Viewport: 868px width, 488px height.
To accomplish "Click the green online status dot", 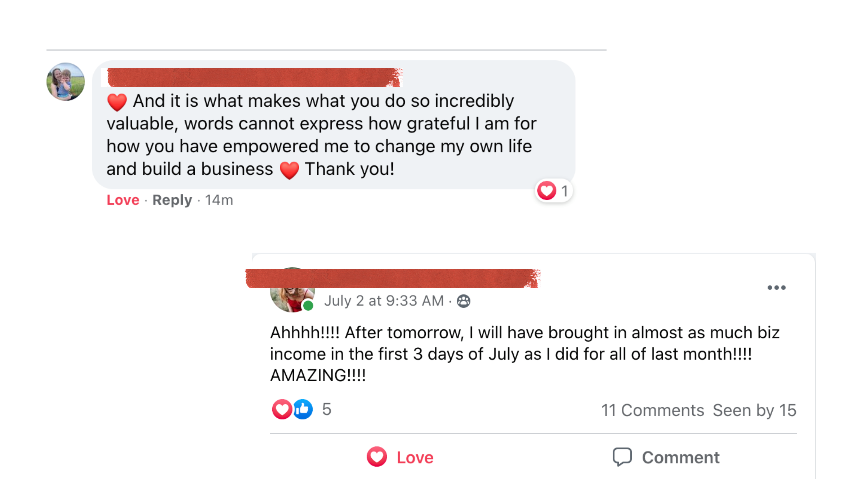I will pos(308,306).
